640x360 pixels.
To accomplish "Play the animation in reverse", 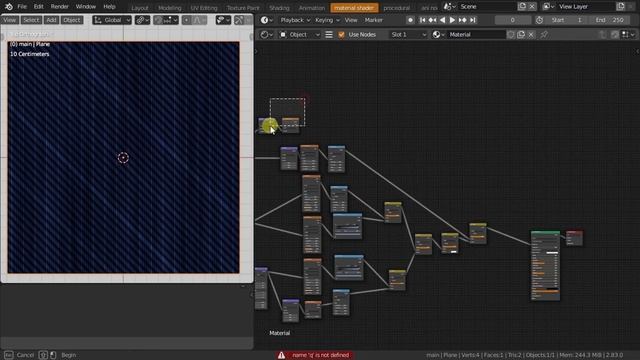I will tap(442, 20).
